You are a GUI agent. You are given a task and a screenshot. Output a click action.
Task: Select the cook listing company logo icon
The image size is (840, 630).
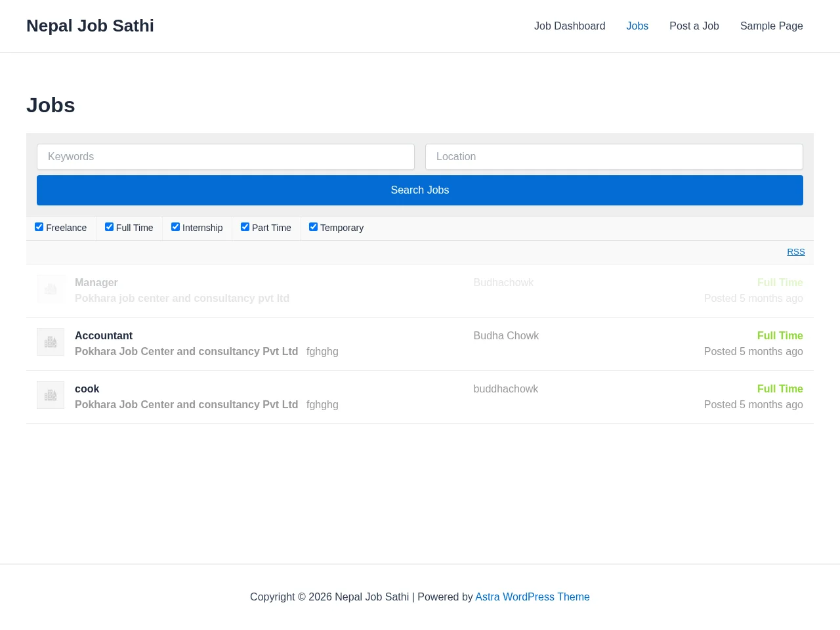[x=51, y=395]
